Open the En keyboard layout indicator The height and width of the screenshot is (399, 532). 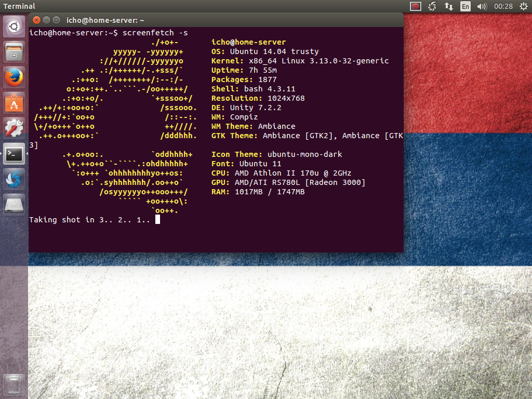[x=465, y=6]
